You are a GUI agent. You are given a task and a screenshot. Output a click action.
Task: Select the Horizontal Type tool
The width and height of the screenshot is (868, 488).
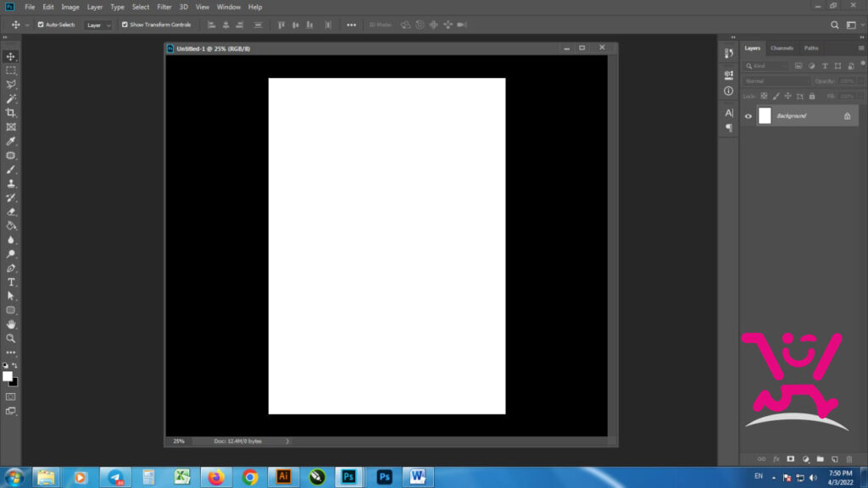click(10, 282)
